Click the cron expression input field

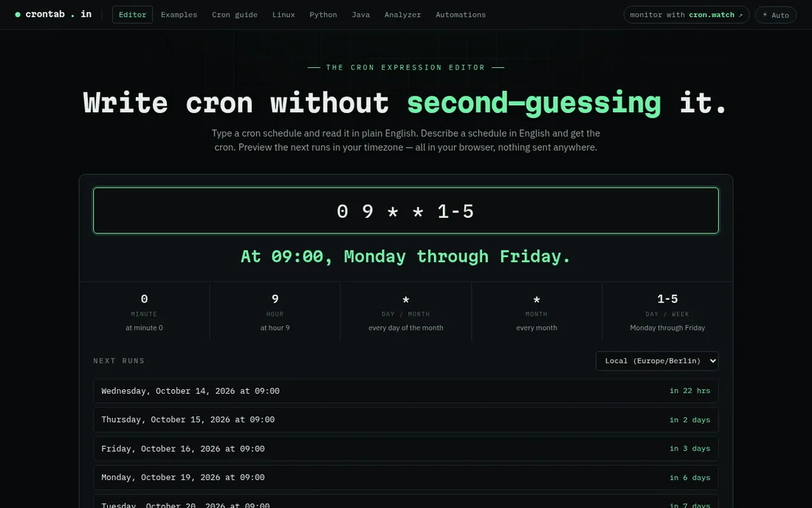coord(406,210)
